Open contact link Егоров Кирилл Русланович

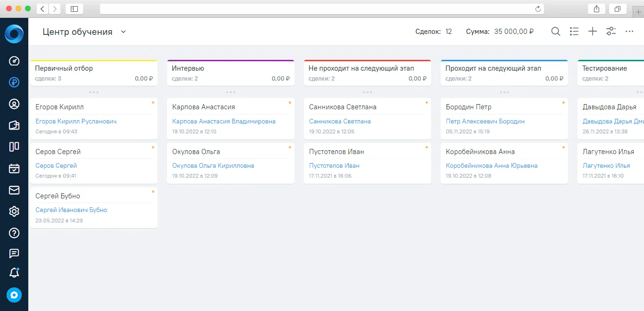tap(76, 121)
